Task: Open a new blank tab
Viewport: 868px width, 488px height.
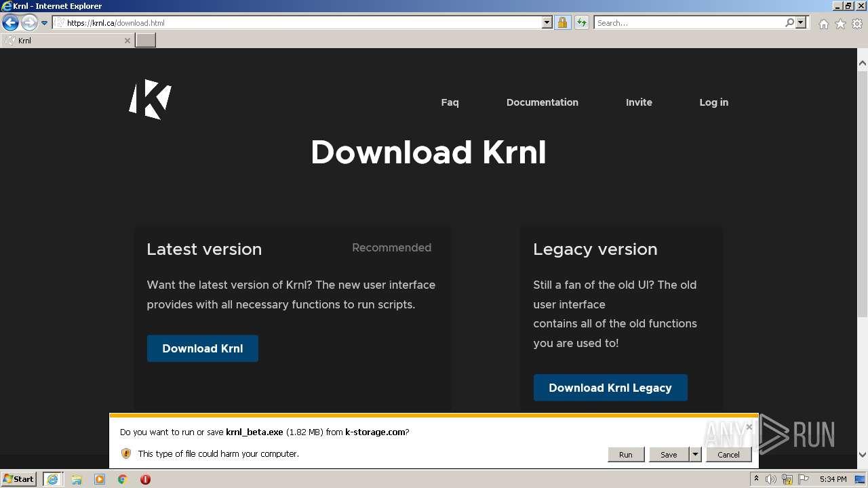Action: pos(145,41)
